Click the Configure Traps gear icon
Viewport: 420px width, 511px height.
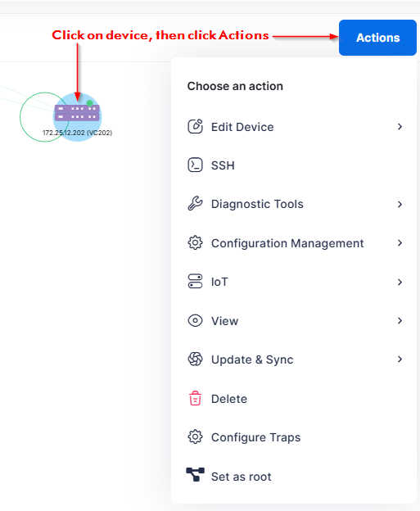click(195, 436)
